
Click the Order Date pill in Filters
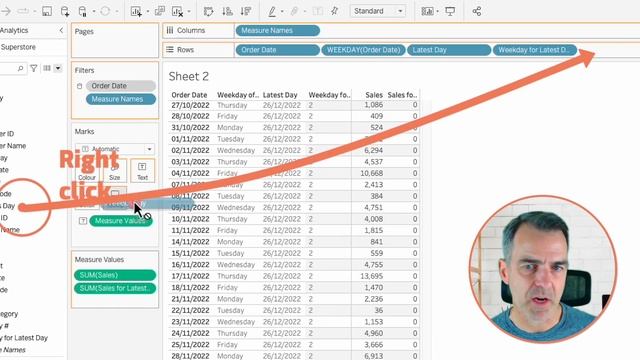(120, 86)
